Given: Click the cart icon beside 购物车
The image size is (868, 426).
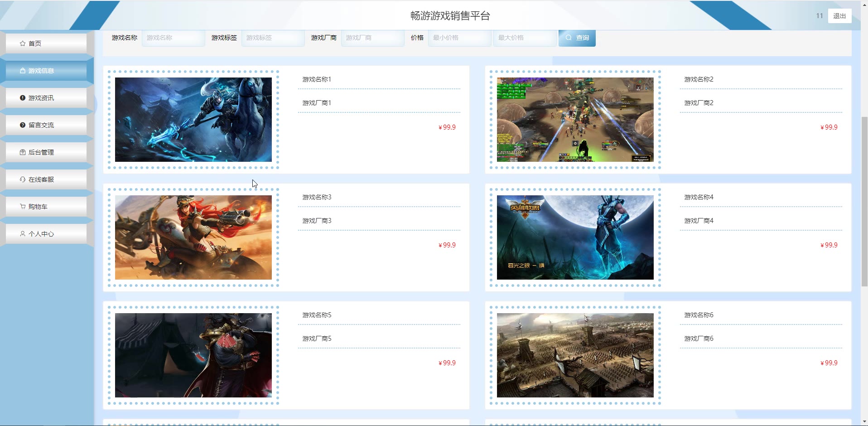Looking at the screenshot, I should coord(23,207).
